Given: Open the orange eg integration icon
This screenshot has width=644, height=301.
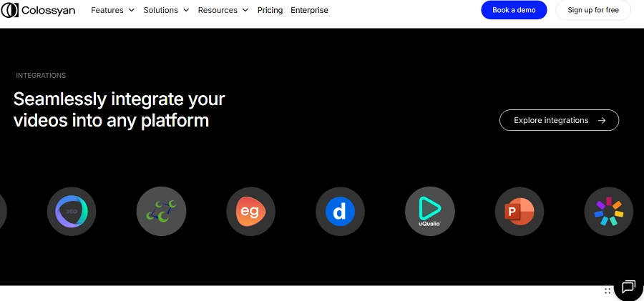Looking at the screenshot, I should 250,212.
